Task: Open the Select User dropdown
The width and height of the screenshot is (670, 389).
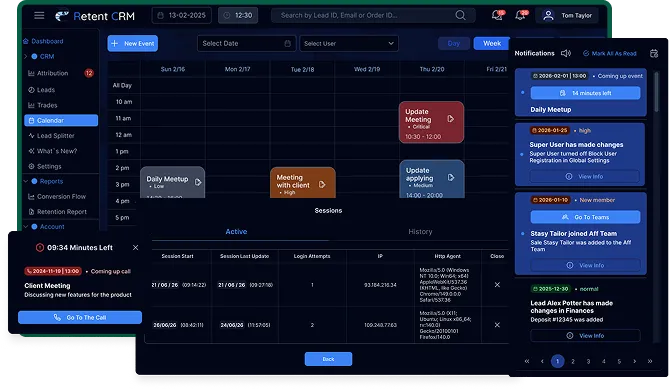Action: click(x=349, y=44)
